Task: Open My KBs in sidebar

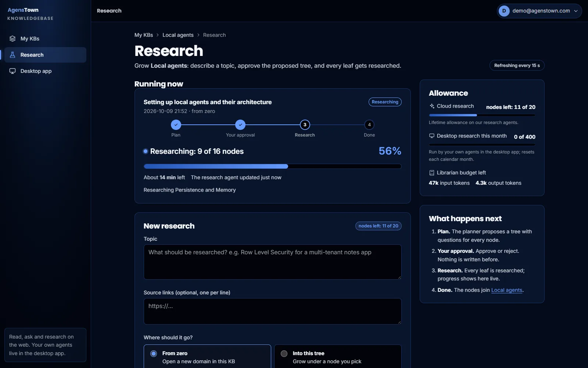Action: 45,39
